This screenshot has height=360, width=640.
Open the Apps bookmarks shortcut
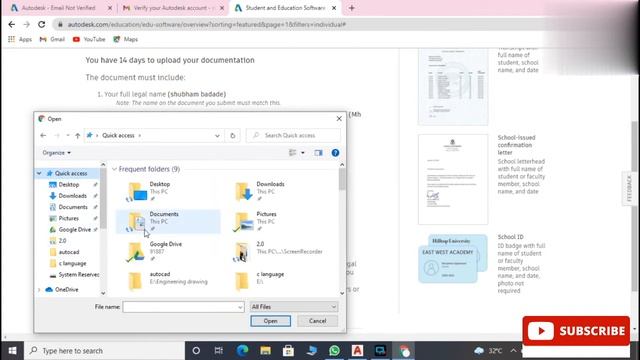20,39
